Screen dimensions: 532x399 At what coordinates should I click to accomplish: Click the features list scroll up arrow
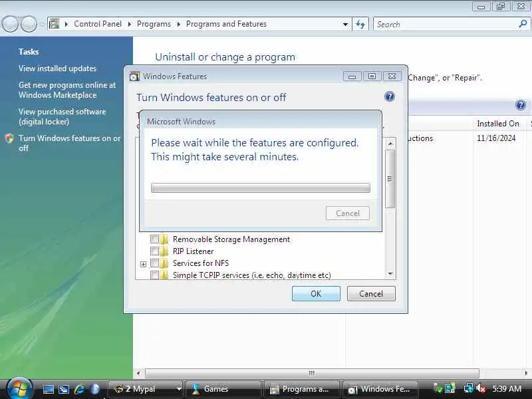click(x=390, y=144)
